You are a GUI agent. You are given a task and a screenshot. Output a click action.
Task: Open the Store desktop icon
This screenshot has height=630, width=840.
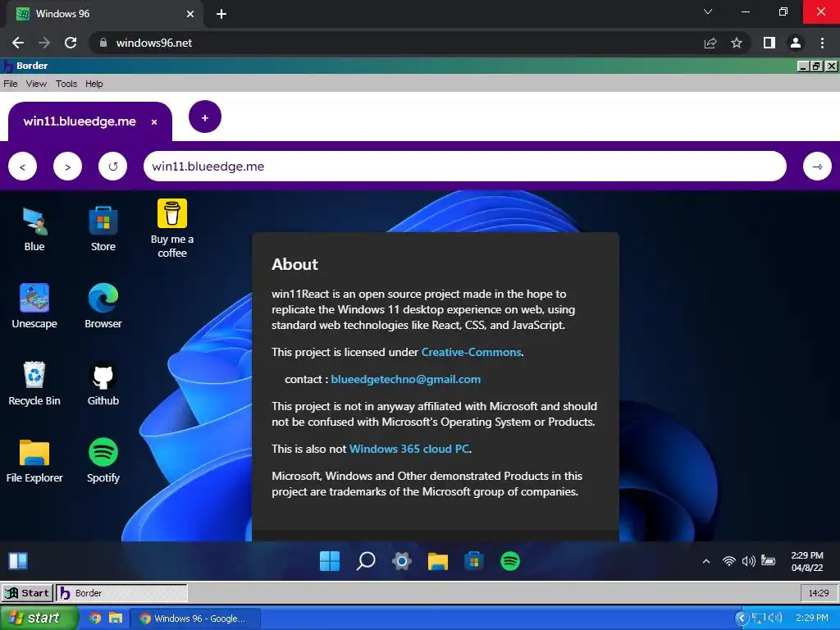click(x=103, y=230)
